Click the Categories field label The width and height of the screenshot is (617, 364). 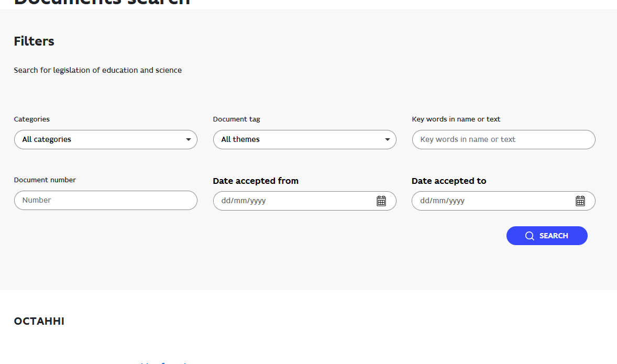[32, 119]
